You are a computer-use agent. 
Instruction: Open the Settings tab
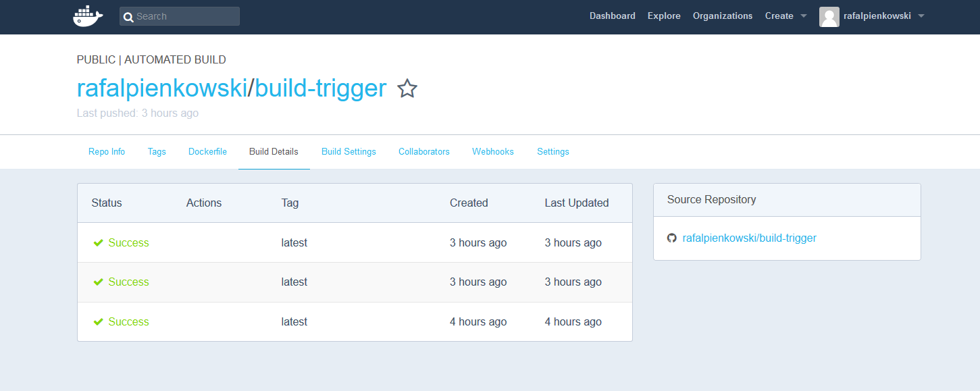click(553, 152)
